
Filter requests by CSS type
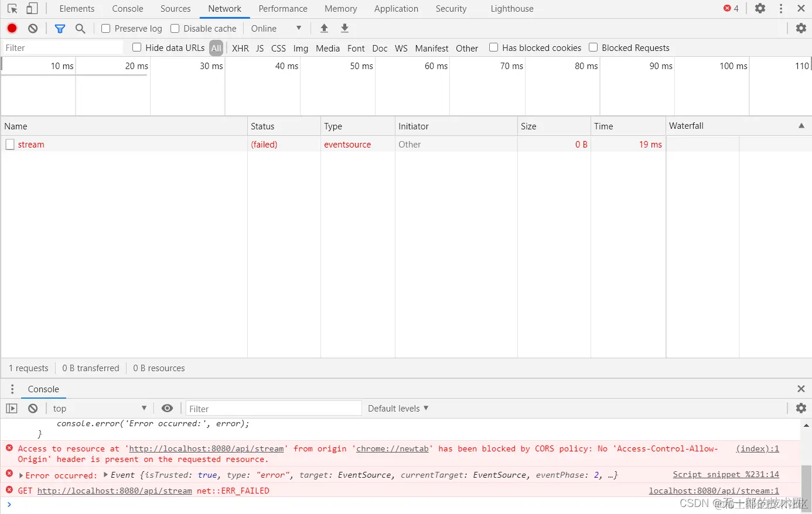click(278, 48)
